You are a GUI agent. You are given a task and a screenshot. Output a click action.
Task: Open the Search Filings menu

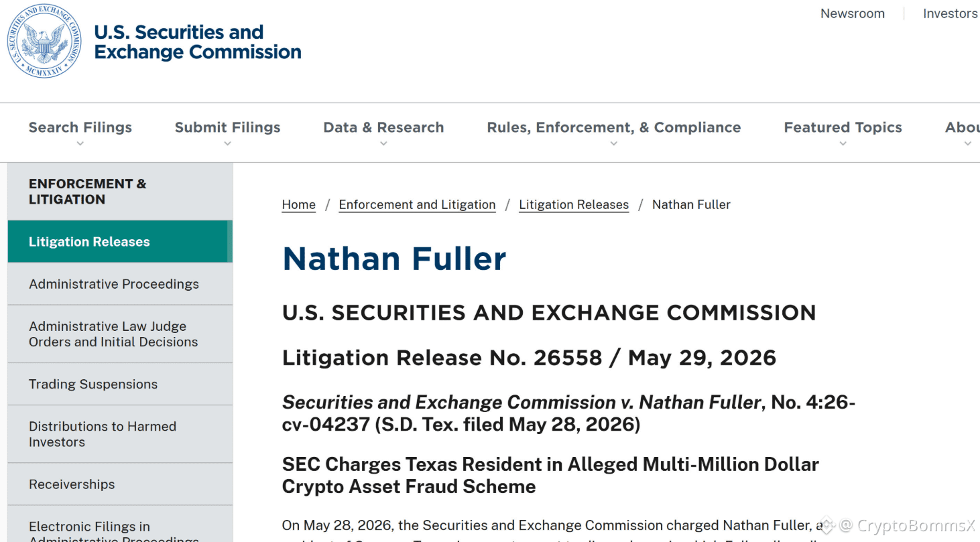point(80,127)
